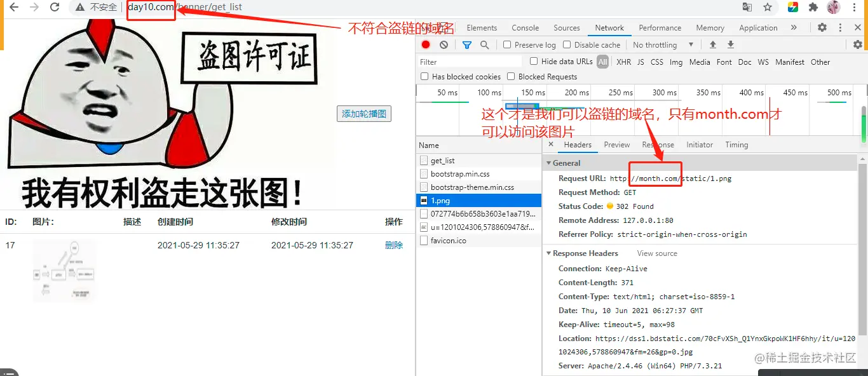
Task: Open DevTools settings gear in top bar
Action: click(x=822, y=28)
